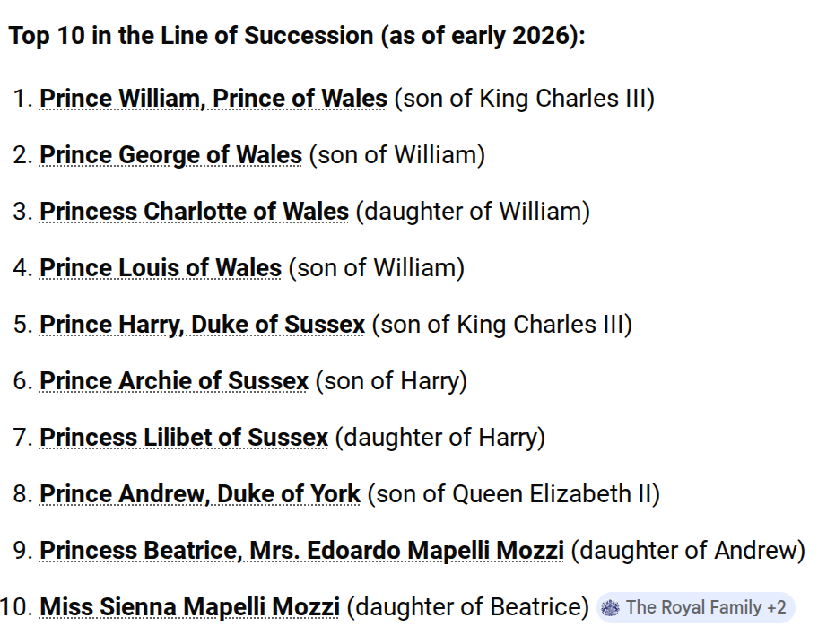Open Princess Lilibet of Sussex link
This screenshot has height=644, width=818.
tap(184, 438)
